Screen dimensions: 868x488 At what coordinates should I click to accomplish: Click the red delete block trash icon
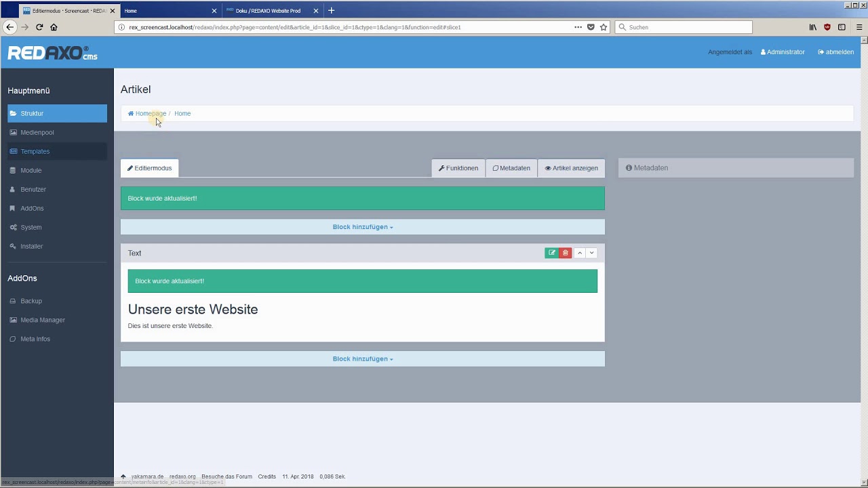(x=566, y=253)
